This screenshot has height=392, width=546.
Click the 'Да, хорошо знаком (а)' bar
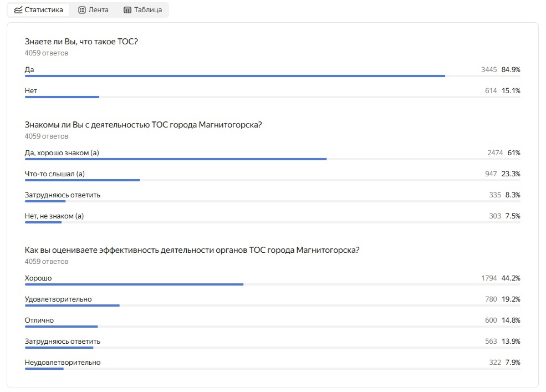point(176,159)
